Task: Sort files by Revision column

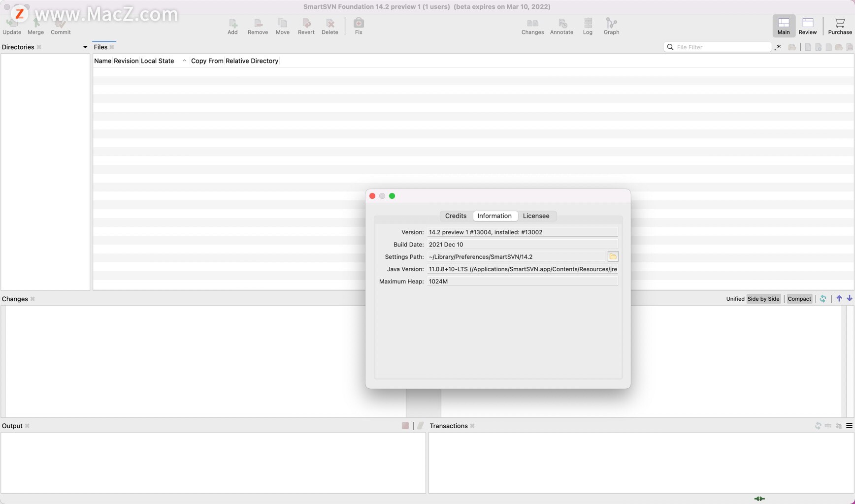Action: pos(126,61)
